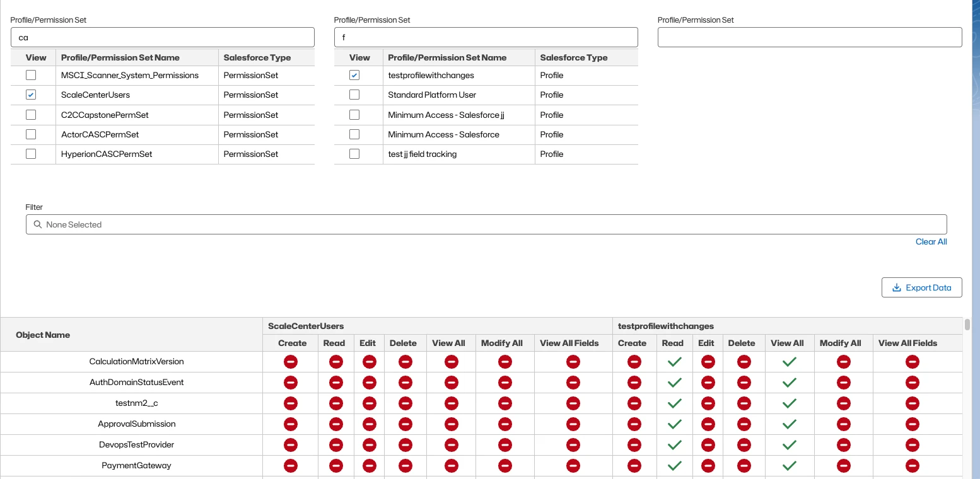Click testnm2__c View All checkmark under testprofilewithchanges

coord(789,403)
